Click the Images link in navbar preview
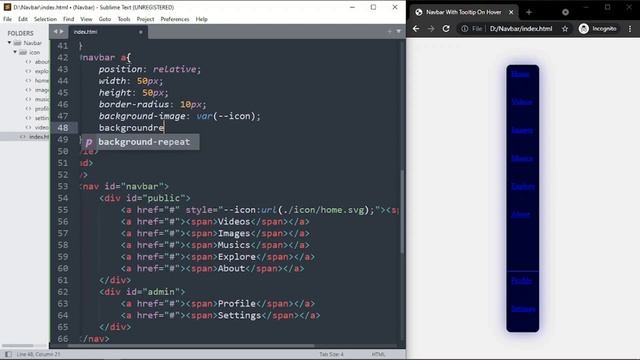Viewport: 640px width, 360px height. (x=522, y=130)
